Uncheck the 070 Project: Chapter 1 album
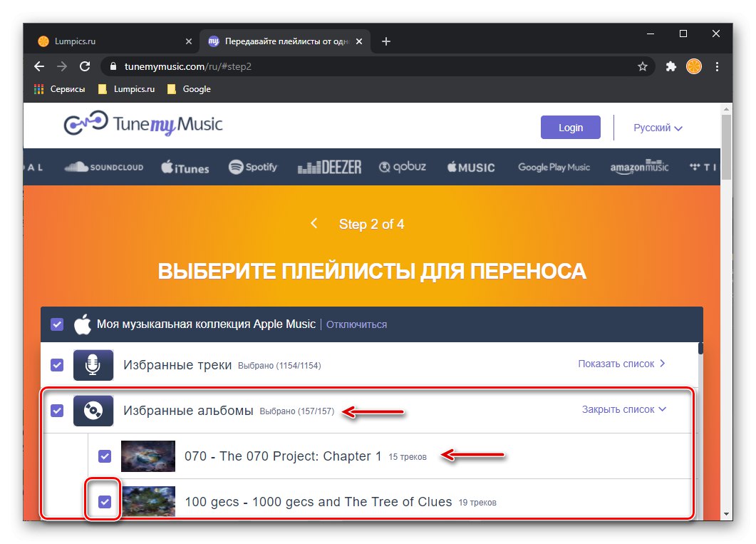756x544 pixels. [105, 456]
